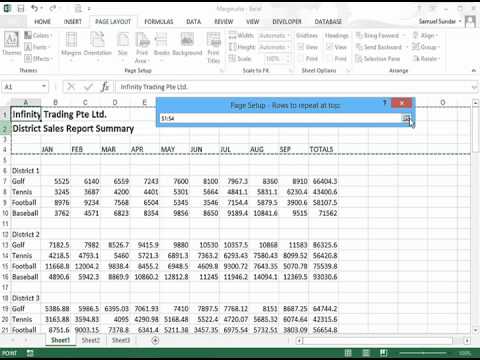Open theme Effects dropdown
Screen dimensions: 480x360
38,59
